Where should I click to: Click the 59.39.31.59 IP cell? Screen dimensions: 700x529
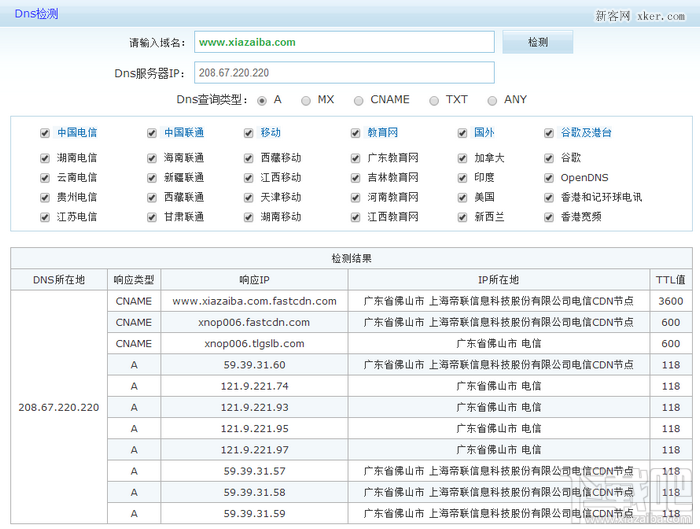pyautogui.click(x=254, y=513)
